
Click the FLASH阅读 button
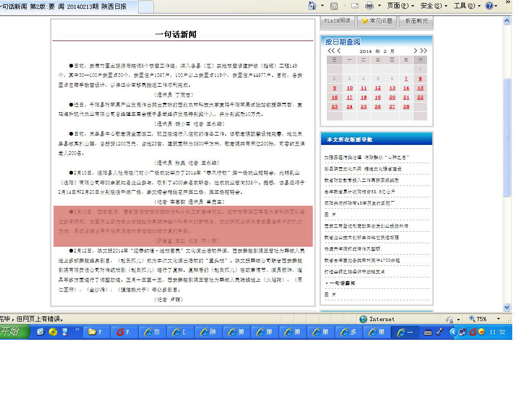tap(337, 21)
